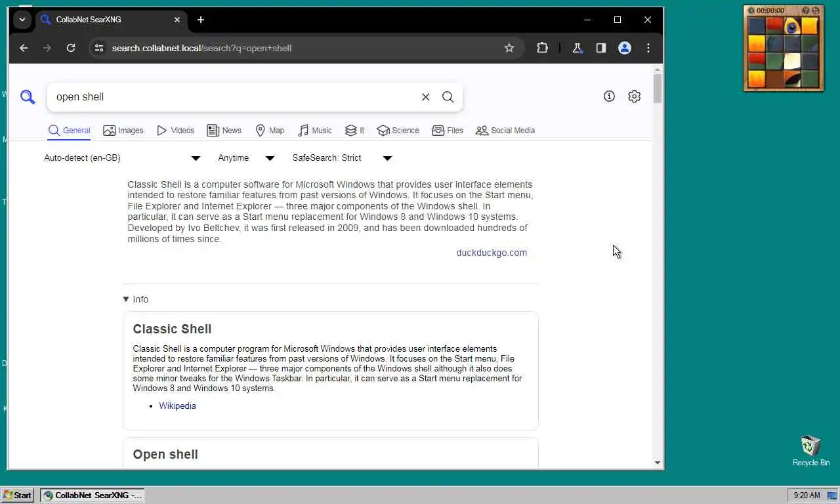The height and width of the screenshot is (504, 840).
Task: Switch to the Videos search tab
Action: [175, 131]
